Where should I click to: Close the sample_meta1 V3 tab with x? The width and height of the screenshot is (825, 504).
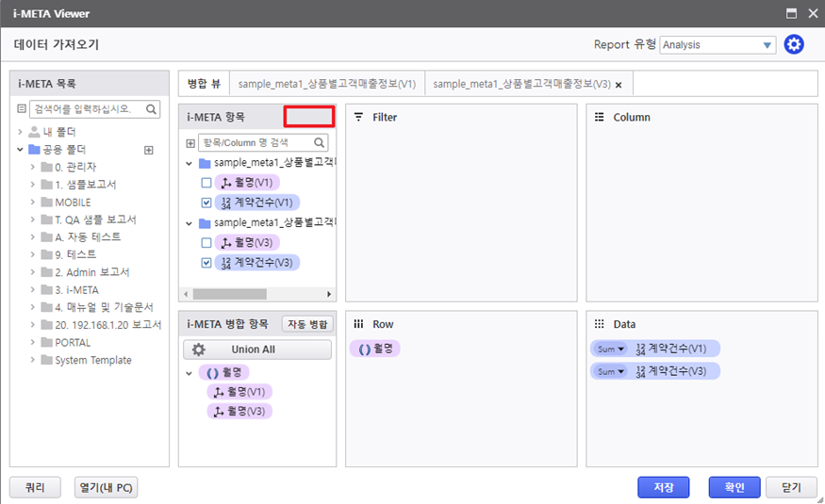[619, 85]
